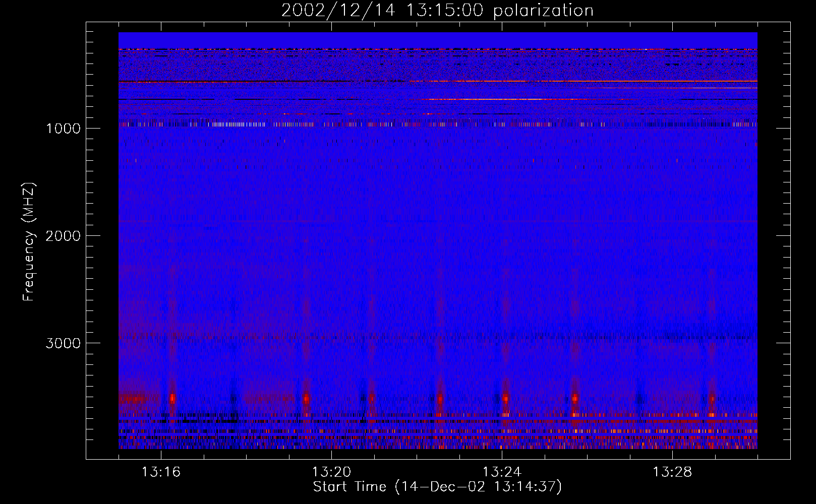Select the 13:16 time tick label
This screenshot has height=504, width=816.
(161, 472)
